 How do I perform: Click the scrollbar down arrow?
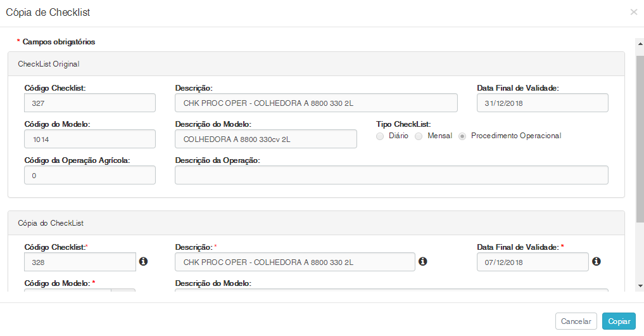(640, 286)
